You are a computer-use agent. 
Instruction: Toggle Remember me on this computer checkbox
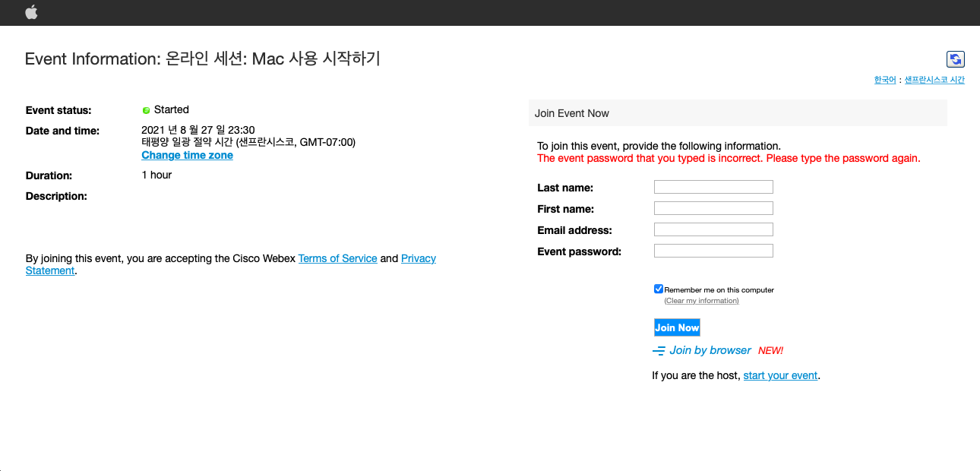coord(659,289)
